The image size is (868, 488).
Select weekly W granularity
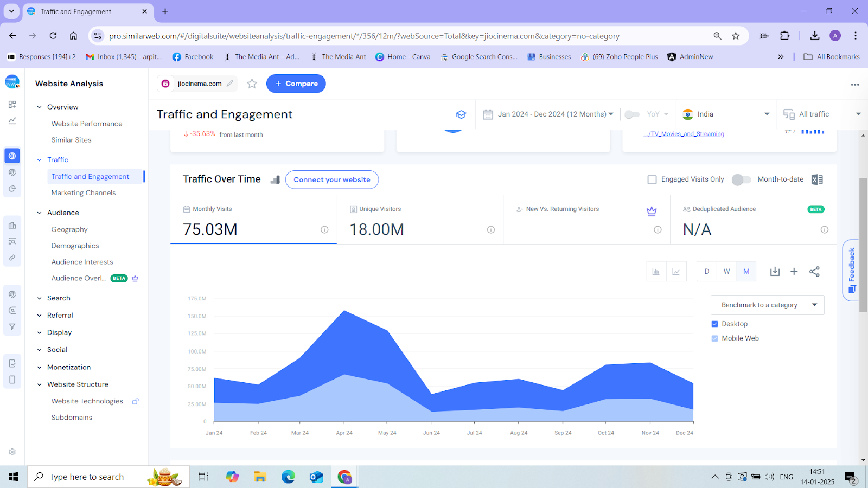point(726,271)
